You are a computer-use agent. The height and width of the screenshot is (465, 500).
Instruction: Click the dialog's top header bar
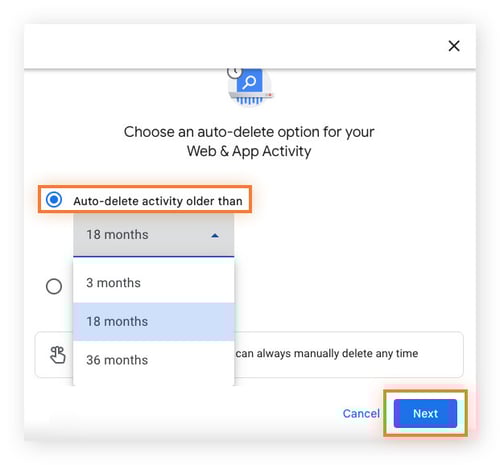tap(250, 46)
